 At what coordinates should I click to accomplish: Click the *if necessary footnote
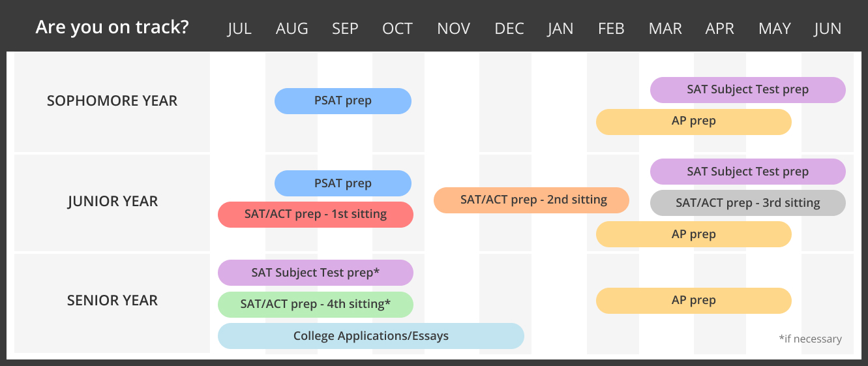click(x=810, y=339)
